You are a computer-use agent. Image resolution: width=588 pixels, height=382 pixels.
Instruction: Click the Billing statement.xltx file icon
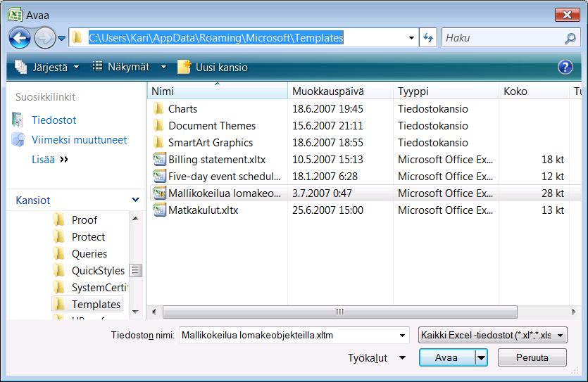[159, 159]
